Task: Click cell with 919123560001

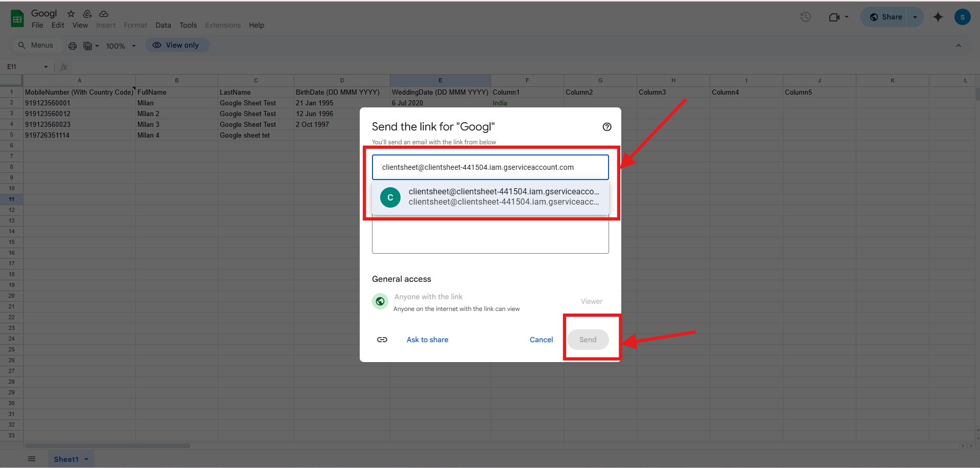Action: click(x=79, y=103)
